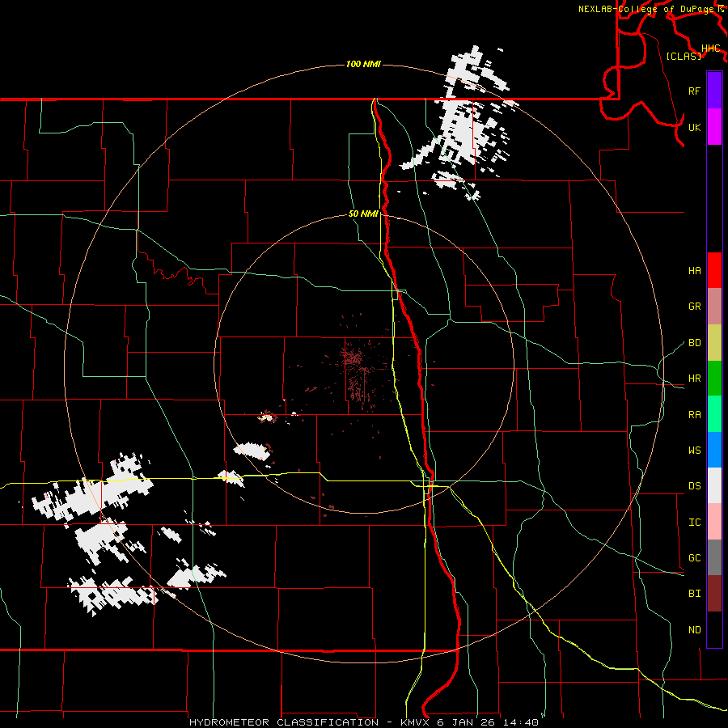Click the HHC product label

pos(710,49)
